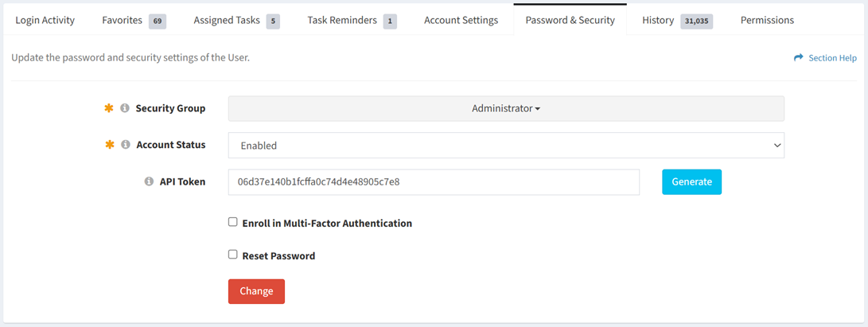The height and width of the screenshot is (327, 868).
Task: Switch to the Login Activity tab
Action: coord(45,21)
